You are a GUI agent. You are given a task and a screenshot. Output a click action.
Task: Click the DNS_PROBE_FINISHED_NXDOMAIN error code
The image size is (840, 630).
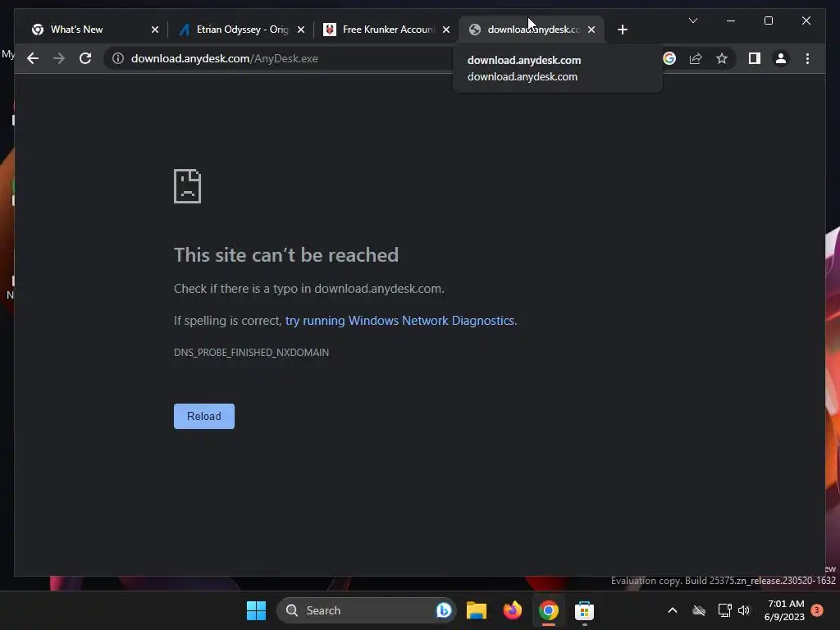[251, 353]
